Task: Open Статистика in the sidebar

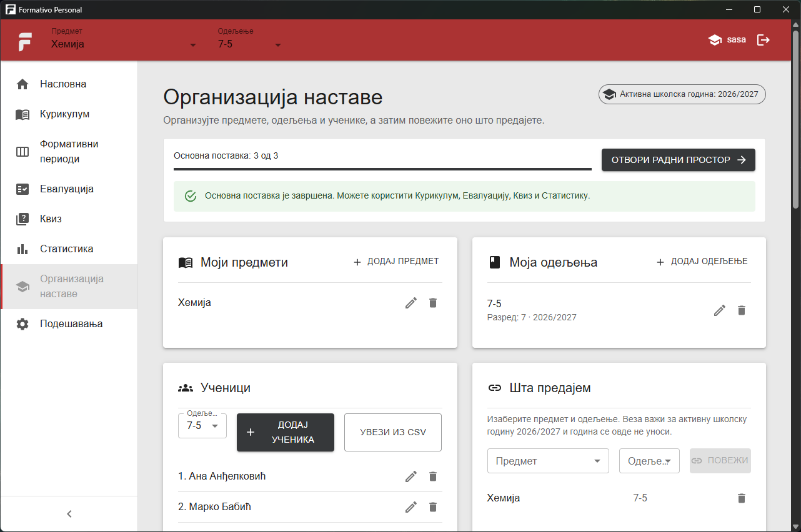Action: (69, 249)
